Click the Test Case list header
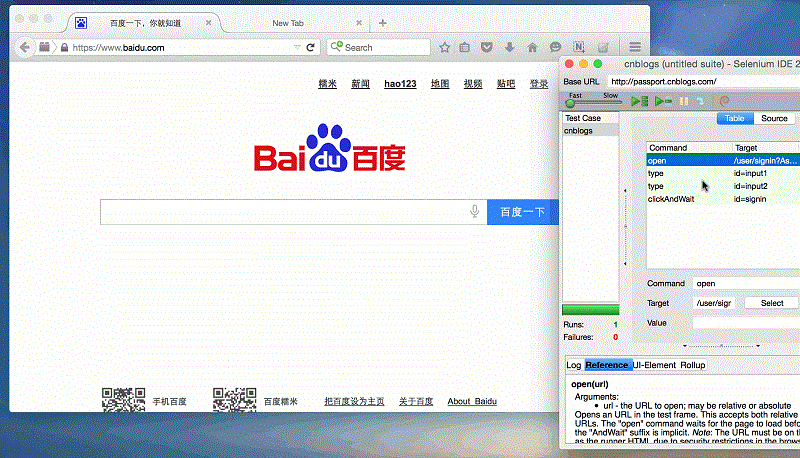The width and height of the screenshot is (800, 458). [590, 118]
